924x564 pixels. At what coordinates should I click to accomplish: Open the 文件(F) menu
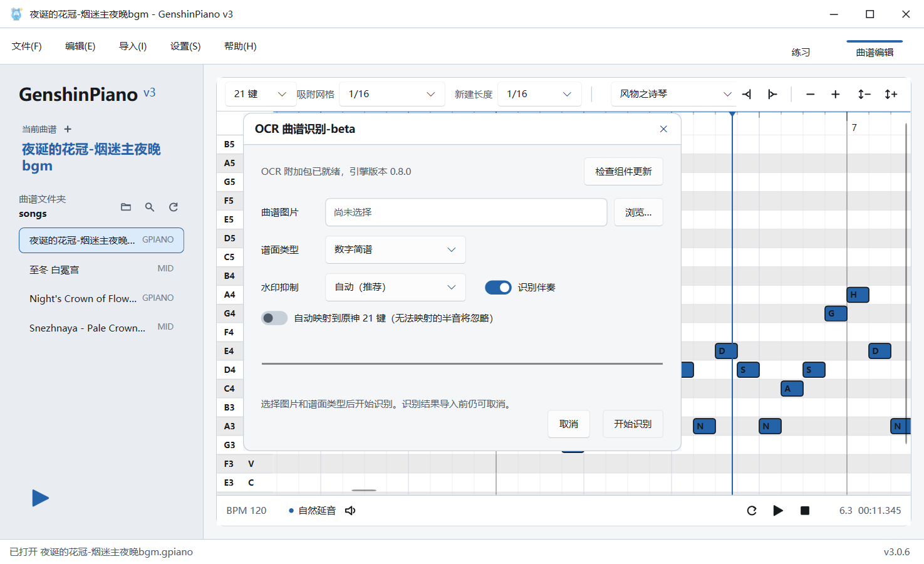pyautogui.click(x=27, y=46)
